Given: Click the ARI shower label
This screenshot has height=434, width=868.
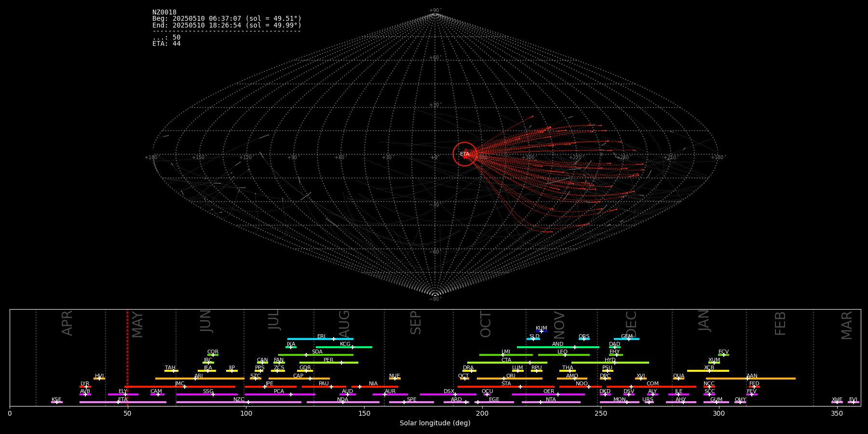Looking at the screenshot, I should pyautogui.click(x=199, y=376).
